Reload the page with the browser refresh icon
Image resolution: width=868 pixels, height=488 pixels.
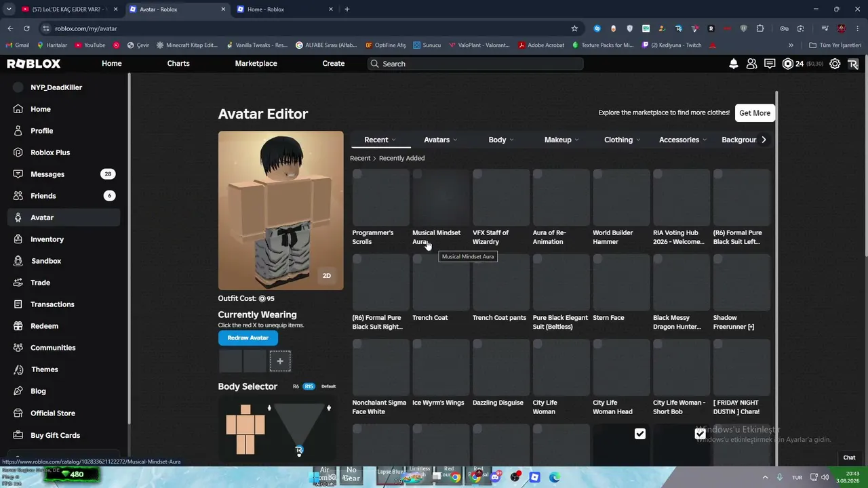click(26, 28)
